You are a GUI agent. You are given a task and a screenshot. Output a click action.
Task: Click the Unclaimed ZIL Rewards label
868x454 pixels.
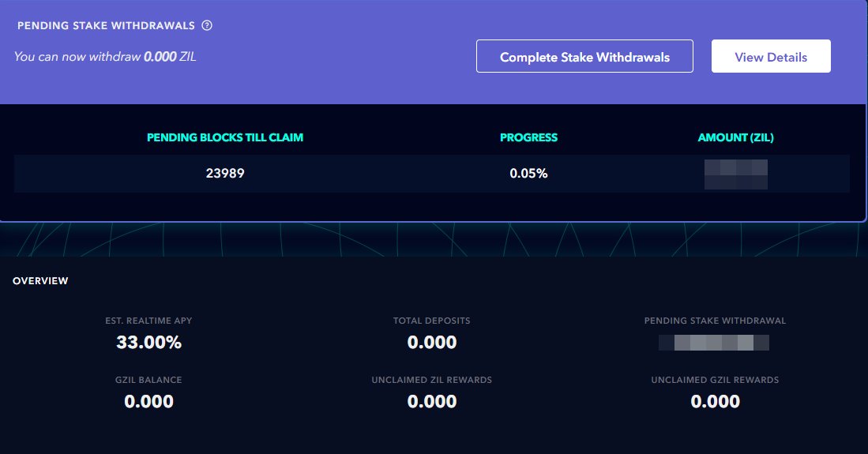pyautogui.click(x=432, y=380)
